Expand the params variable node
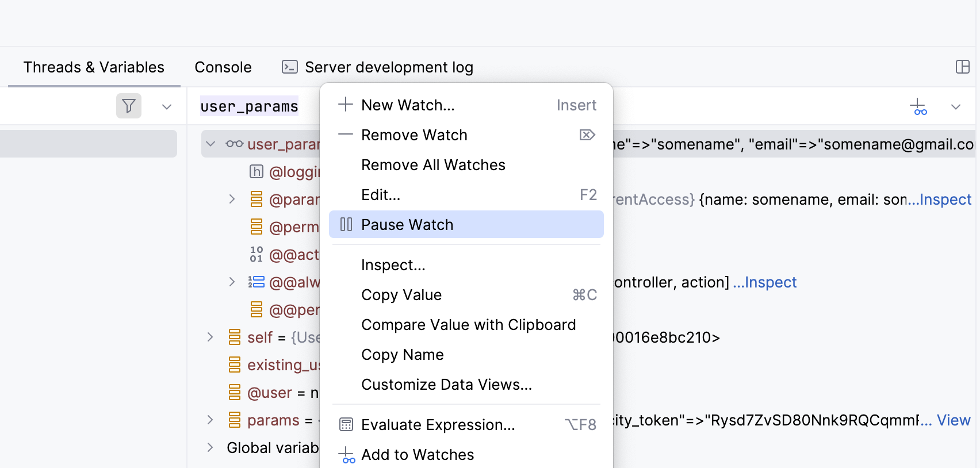This screenshot has width=980, height=468. point(210,420)
